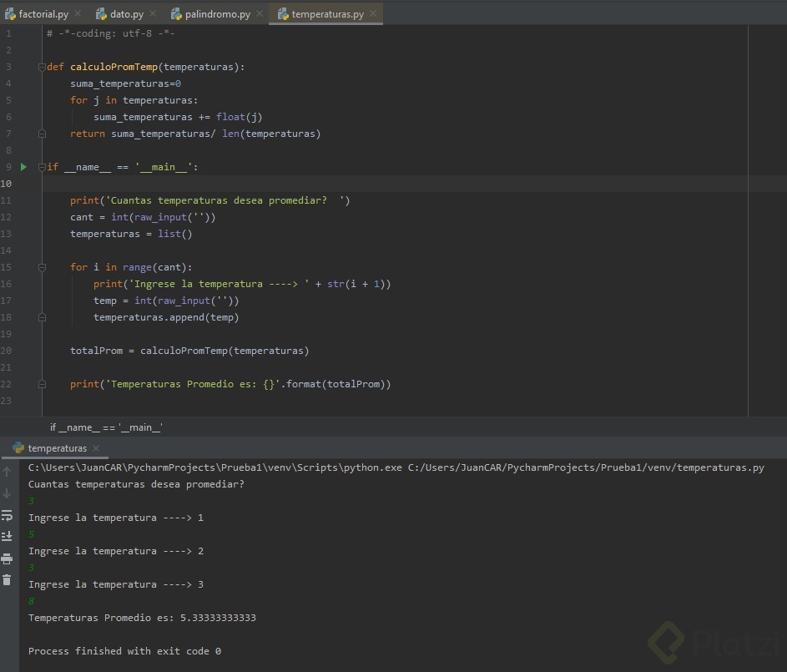Image resolution: width=787 pixels, height=672 pixels.
Task: Open the factorial.py tab
Action: point(43,14)
